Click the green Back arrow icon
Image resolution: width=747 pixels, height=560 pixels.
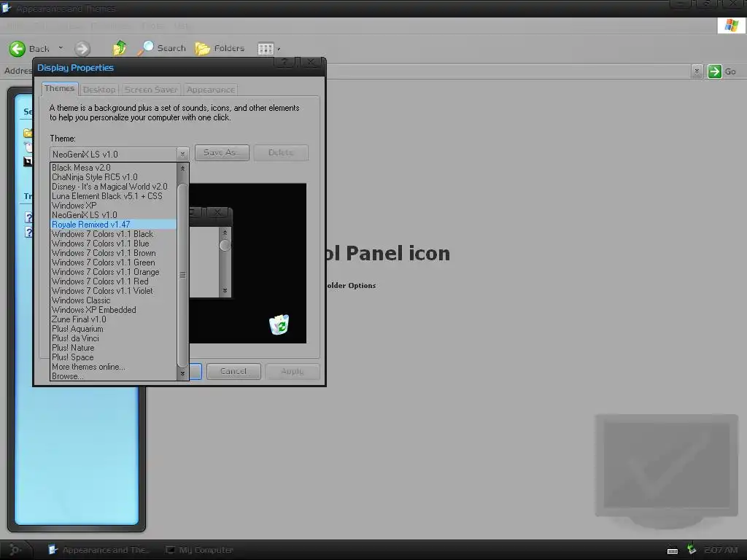[18, 49]
